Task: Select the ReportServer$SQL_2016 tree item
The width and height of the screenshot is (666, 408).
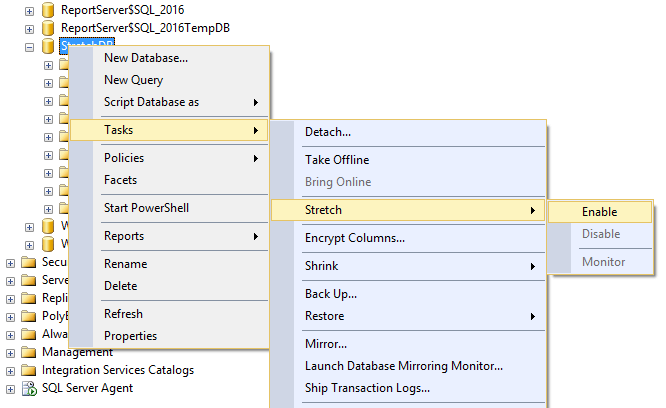Action: 122,10
